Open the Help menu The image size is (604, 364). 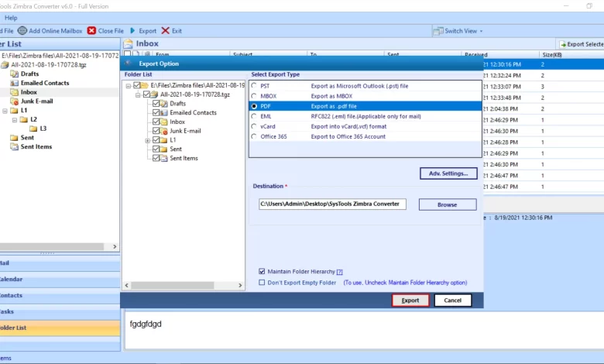11,18
